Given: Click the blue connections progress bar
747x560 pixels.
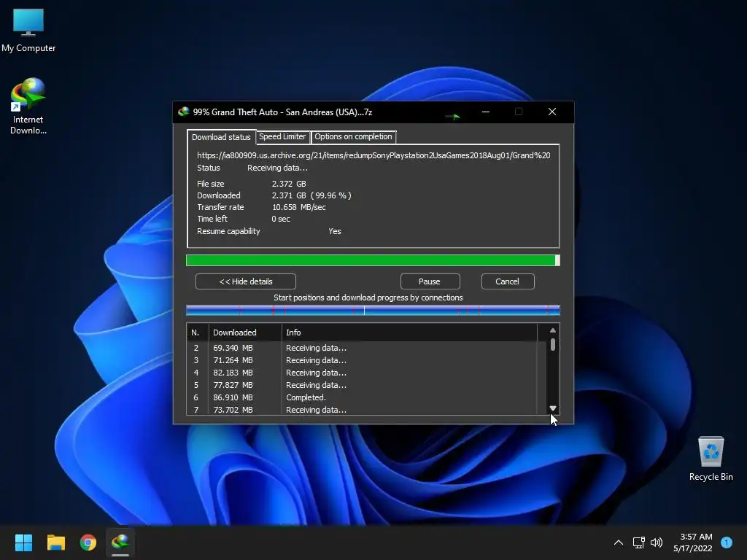Looking at the screenshot, I should (x=373, y=311).
